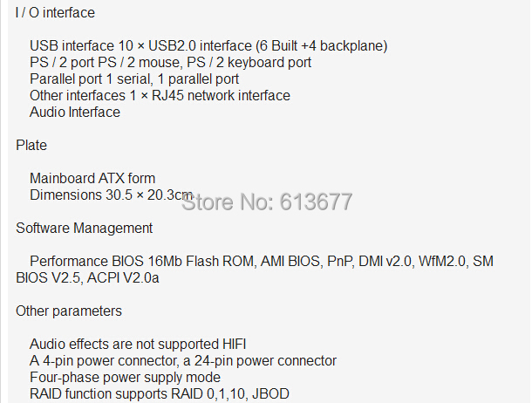This screenshot has width=532, height=403.
Task: Click the "Other parameters" heading
Action: (x=69, y=311)
